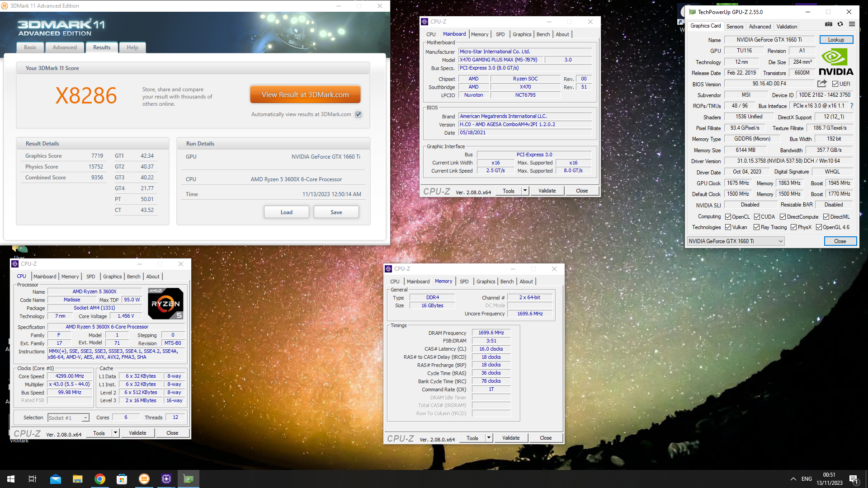Switch to GPU-Z taskbar icon
868x488 pixels.
point(189,479)
